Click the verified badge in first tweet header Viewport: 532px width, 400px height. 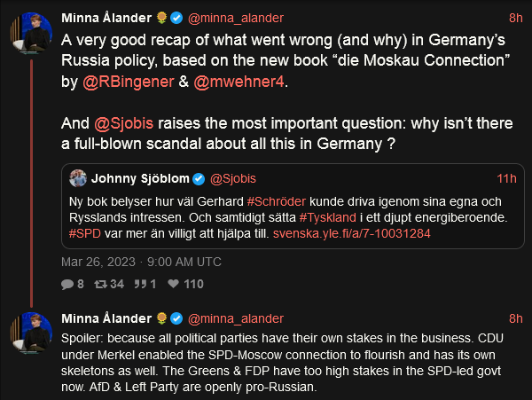(176, 18)
